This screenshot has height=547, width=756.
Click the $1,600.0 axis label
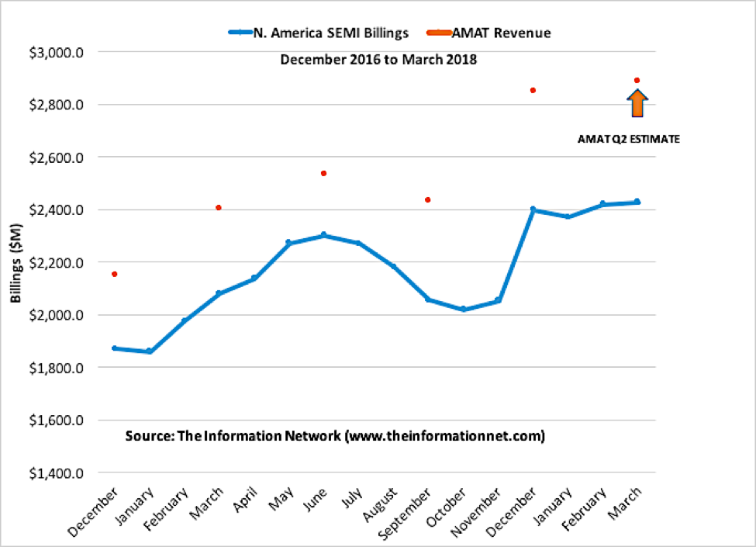click(56, 420)
